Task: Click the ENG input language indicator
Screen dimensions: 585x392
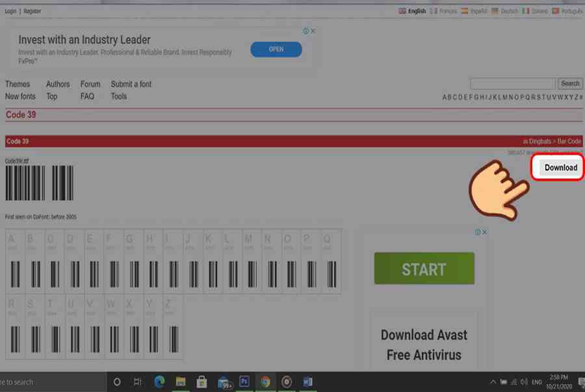Action: point(536,382)
